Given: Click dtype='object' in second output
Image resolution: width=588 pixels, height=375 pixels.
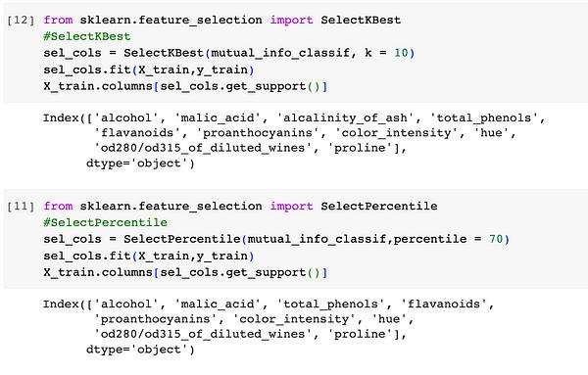Looking at the screenshot, I should tap(140, 350).
